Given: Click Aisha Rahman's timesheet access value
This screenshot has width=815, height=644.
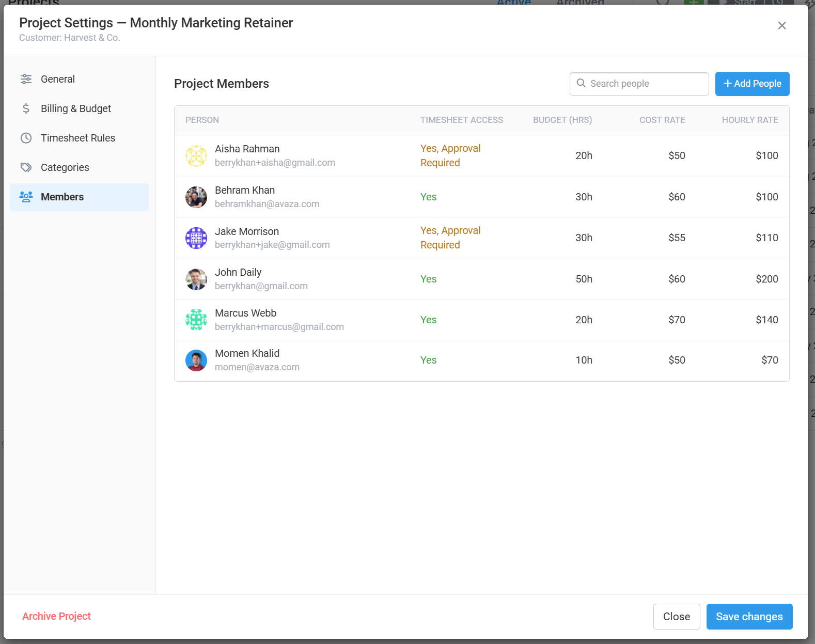Looking at the screenshot, I should [x=450, y=155].
